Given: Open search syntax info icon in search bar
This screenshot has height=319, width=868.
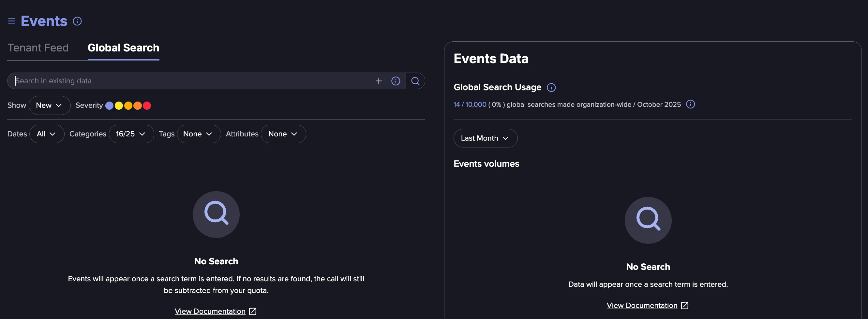Looking at the screenshot, I should [x=396, y=81].
